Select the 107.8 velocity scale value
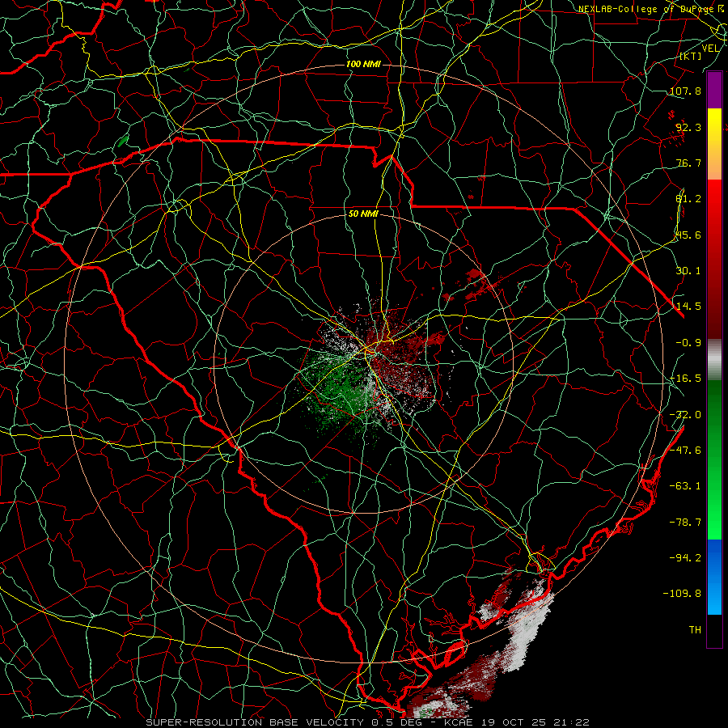 coord(685,91)
